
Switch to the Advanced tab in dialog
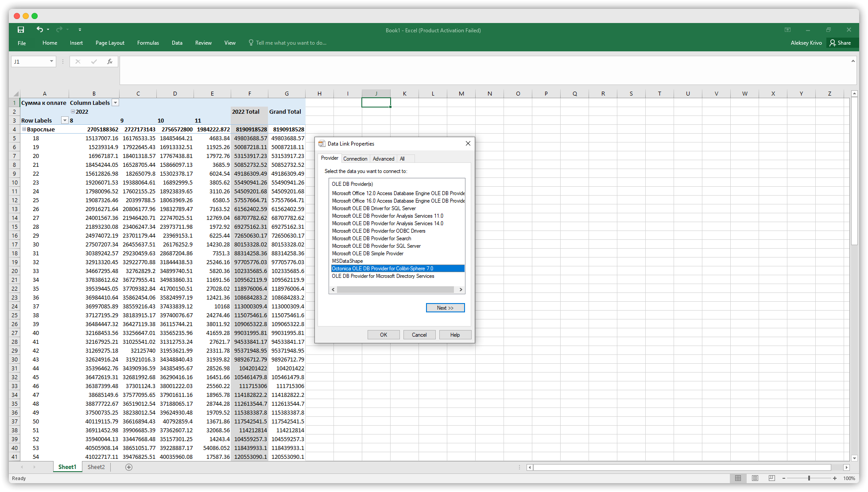click(384, 158)
